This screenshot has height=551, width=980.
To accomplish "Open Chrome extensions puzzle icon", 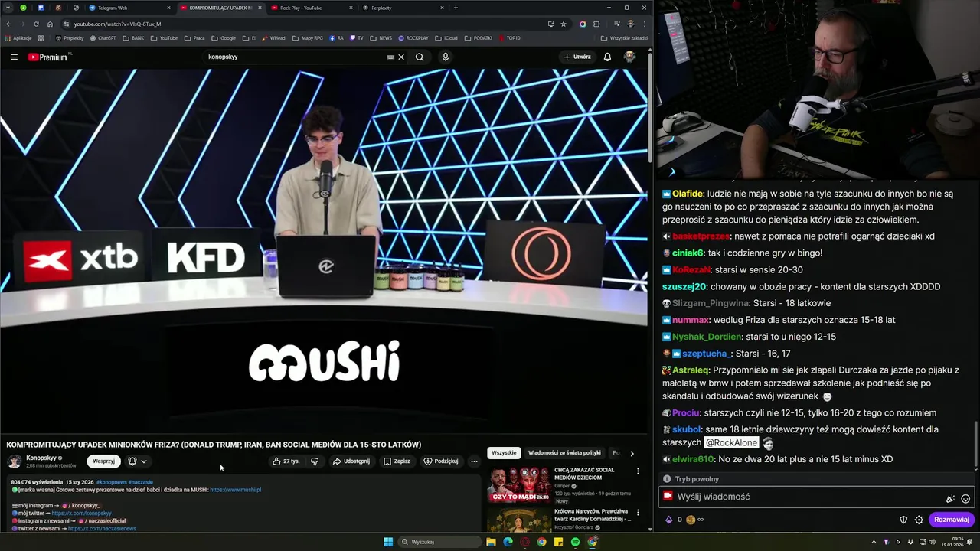I will click(596, 24).
